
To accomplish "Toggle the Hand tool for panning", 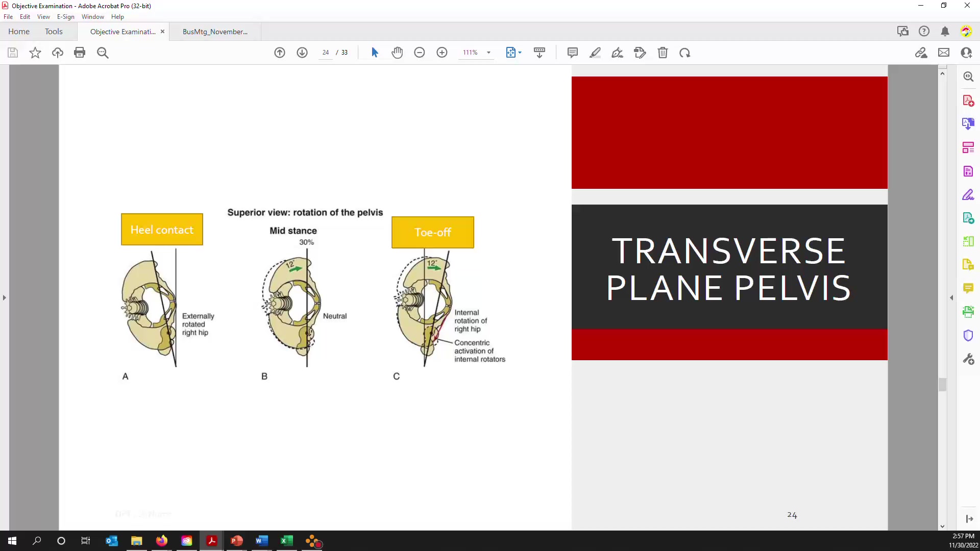I will click(x=397, y=53).
